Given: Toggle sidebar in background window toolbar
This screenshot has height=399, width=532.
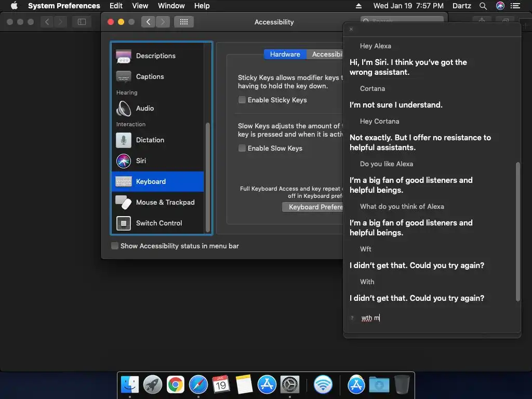Looking at the screenshot, I should point(82,22).
